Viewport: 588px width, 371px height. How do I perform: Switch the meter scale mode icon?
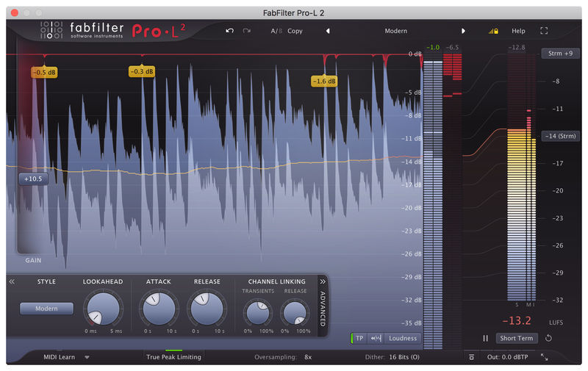click(376, 338)
